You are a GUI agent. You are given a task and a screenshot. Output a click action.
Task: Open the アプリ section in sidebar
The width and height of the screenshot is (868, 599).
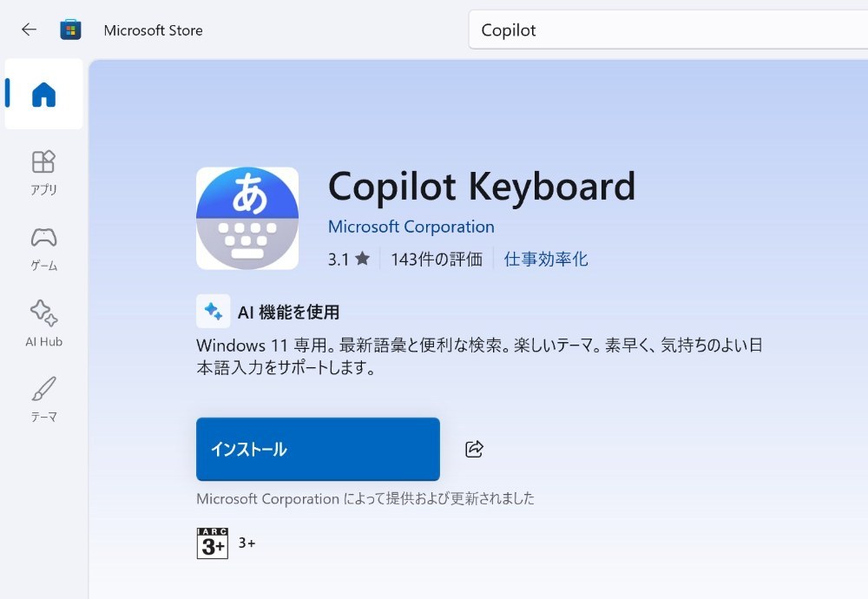(x=43, y=173)
